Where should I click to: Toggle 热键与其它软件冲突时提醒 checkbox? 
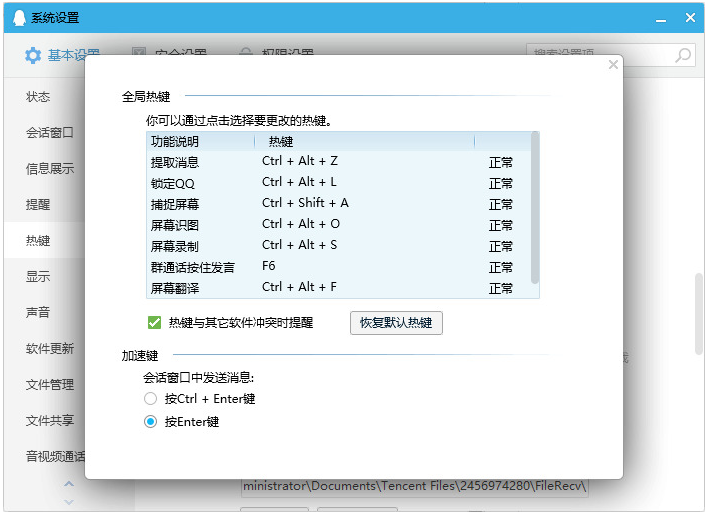pyautogui.click(x=154, y=323)
